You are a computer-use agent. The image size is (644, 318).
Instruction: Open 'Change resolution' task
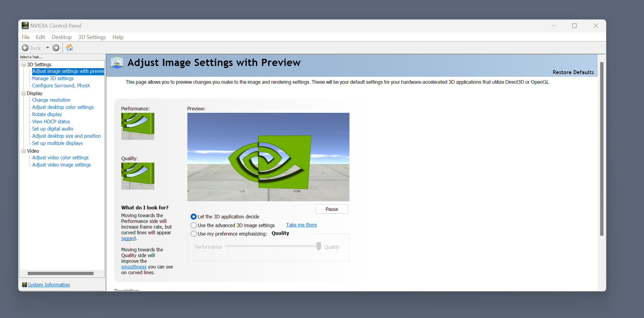click(x=51, y=100)
